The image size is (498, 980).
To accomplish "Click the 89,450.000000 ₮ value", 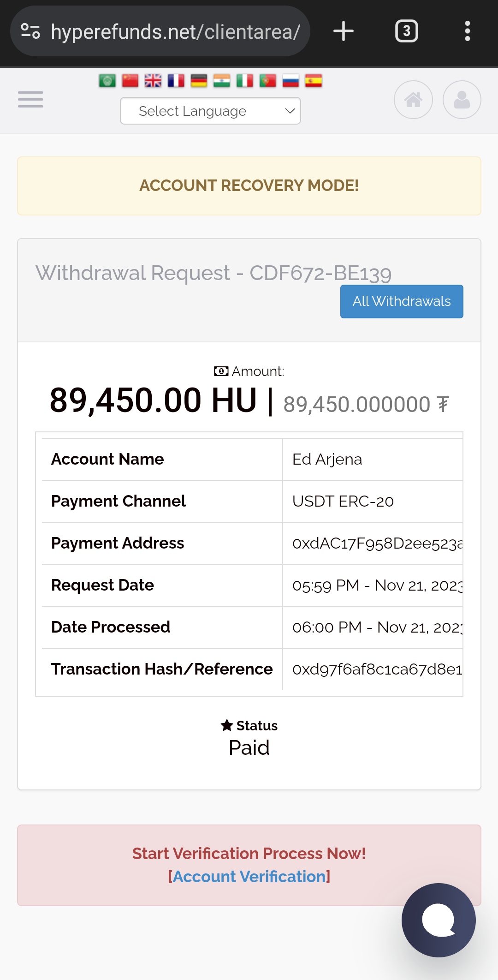I will click(366, 405).
